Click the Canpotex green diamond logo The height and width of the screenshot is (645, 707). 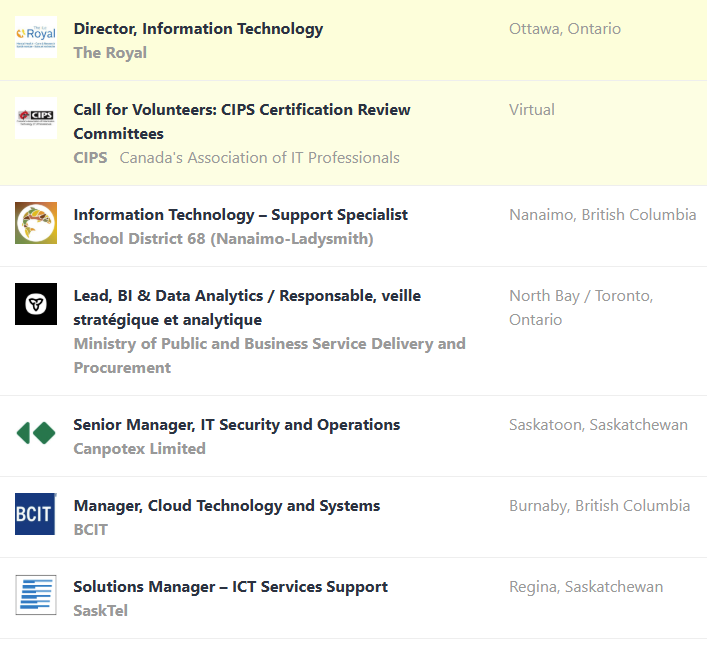36,433
